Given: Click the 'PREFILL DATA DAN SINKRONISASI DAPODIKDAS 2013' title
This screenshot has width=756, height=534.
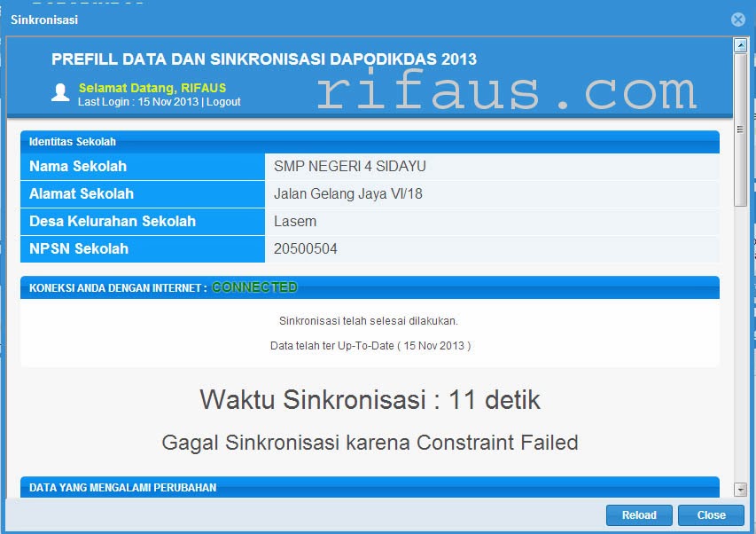Looking at the screenshot, I should (x=264, y=59).
